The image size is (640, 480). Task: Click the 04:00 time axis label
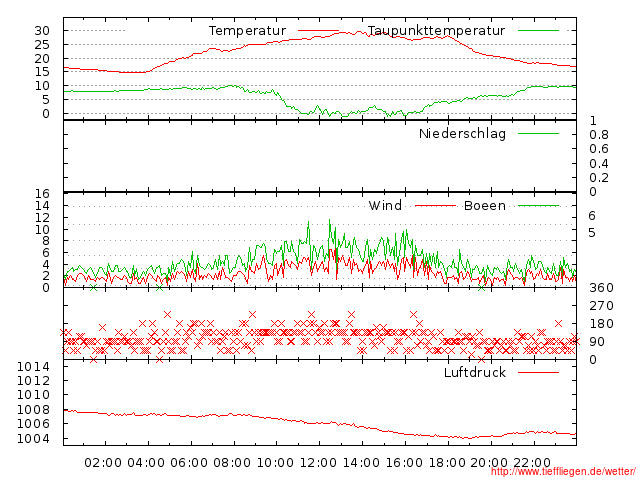146,463
